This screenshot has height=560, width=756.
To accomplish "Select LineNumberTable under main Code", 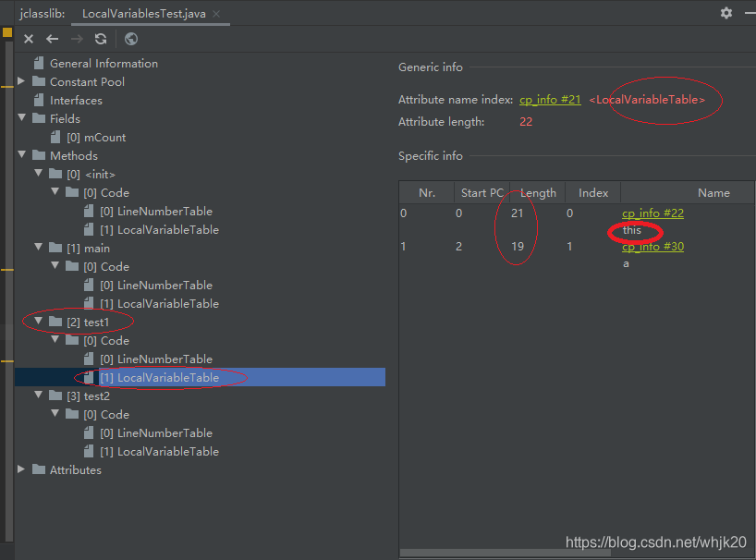I will coord(156,286).
